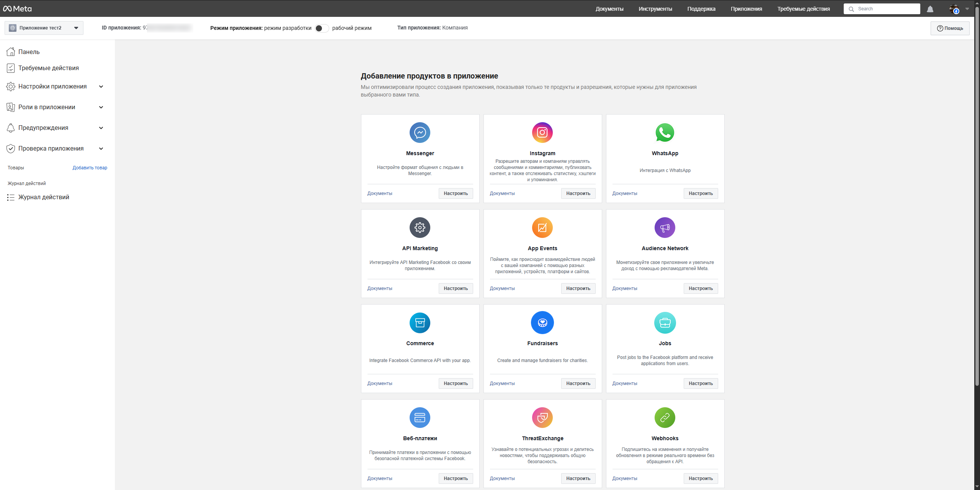Click the Audience Network megaphone icon
This screenshot has height=490, width=980.
pyautogui.click(x=665, y=228)
